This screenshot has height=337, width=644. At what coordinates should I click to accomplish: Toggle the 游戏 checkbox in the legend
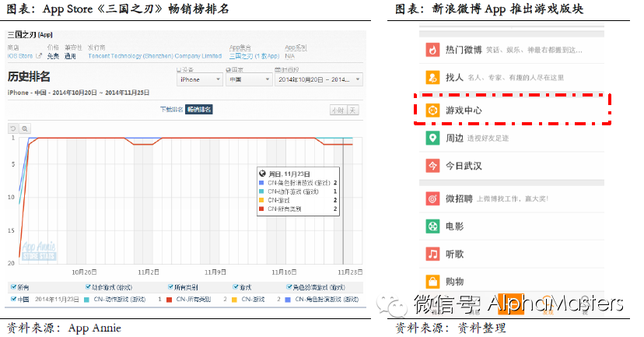pos(236,287)
